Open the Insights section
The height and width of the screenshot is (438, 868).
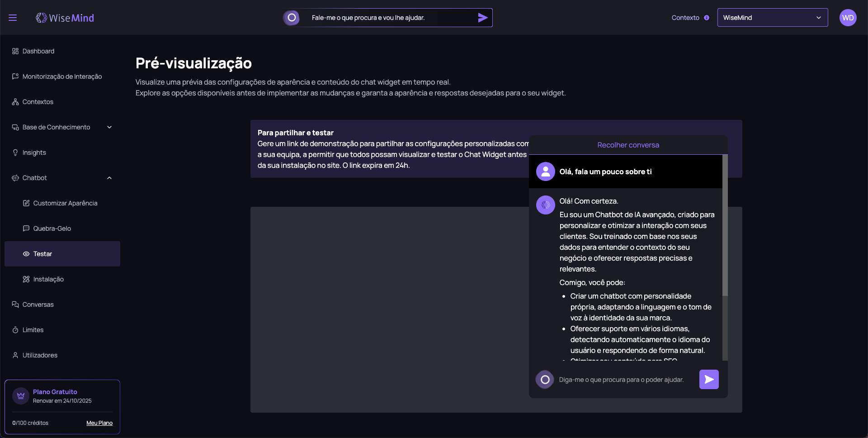(x=34, y=152)
